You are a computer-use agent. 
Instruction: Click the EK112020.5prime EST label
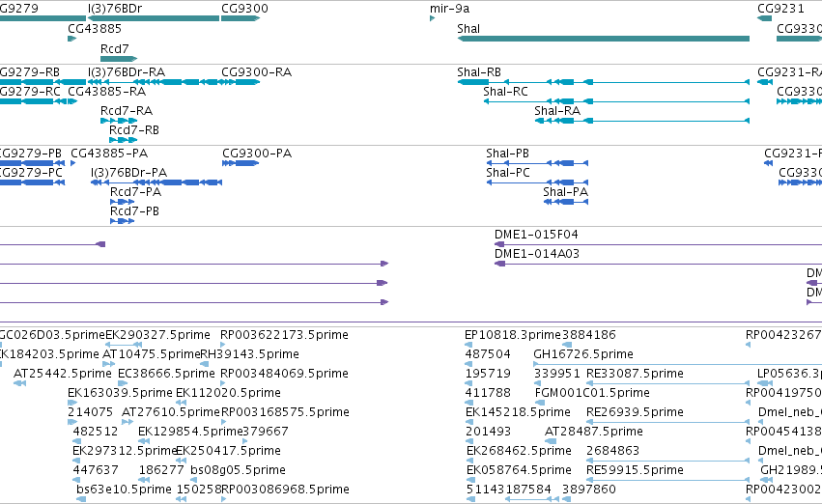click(228, 393)
